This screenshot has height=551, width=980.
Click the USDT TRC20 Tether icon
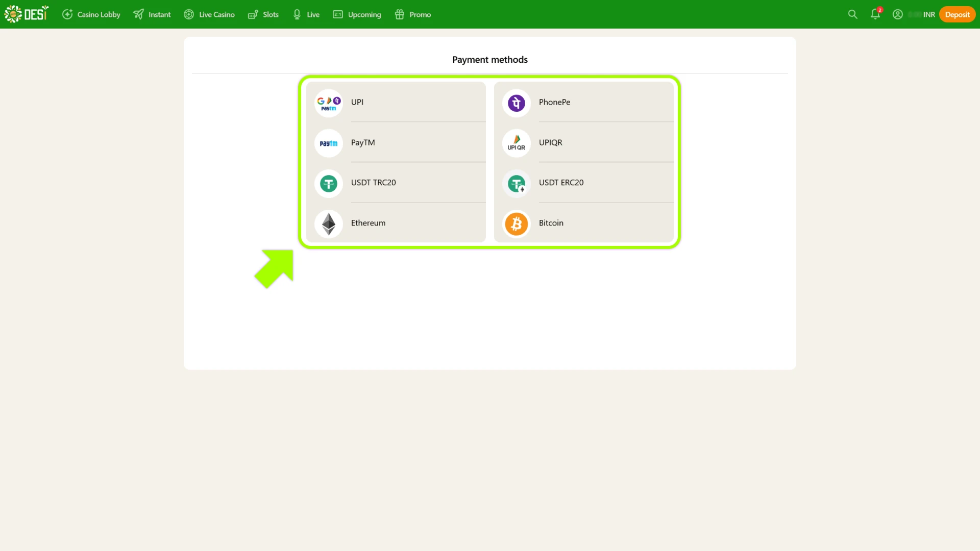pyautogui.click(x=328, y=183)
